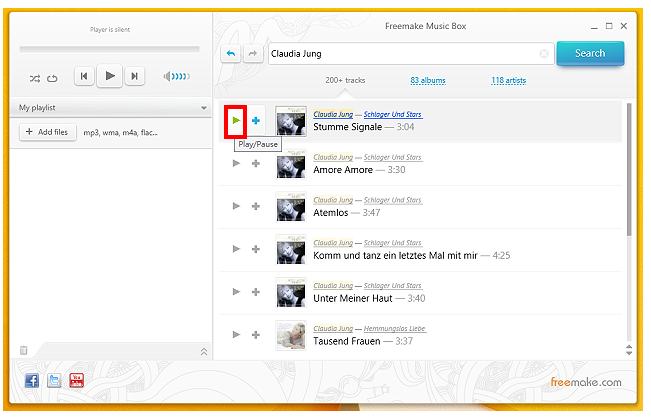Viewport: 651px width, 417px height.
Task: Add Stumme Signale to playlist
Action: 256,120
